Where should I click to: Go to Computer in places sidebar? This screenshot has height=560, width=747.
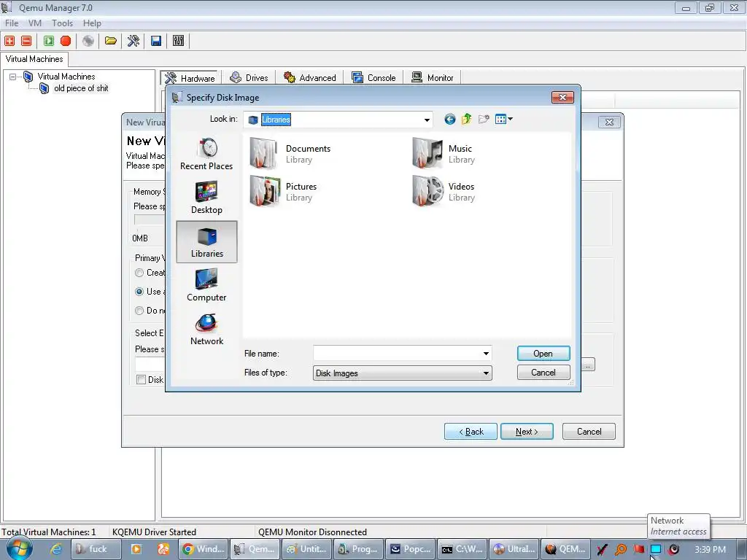tap(206, 285)
